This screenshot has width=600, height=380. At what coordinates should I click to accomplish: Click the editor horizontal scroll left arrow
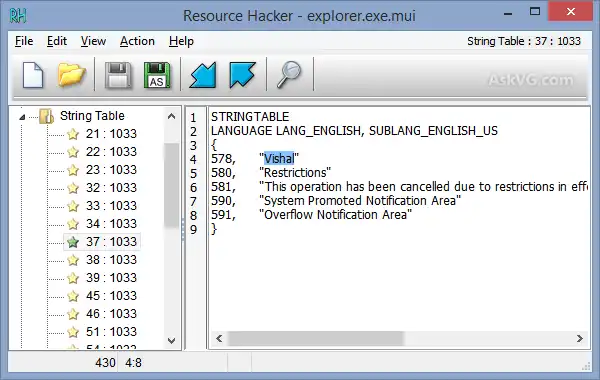click(219, 338)
